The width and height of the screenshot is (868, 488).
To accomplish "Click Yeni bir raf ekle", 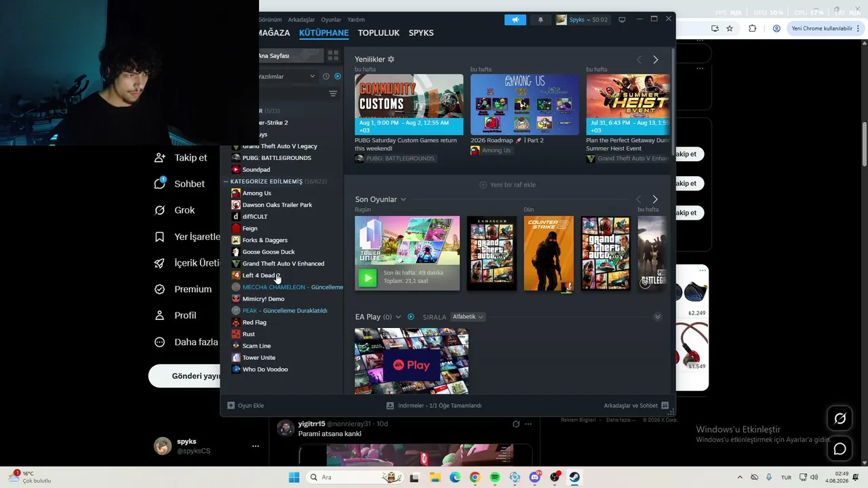I will click(x=507, y=185).
